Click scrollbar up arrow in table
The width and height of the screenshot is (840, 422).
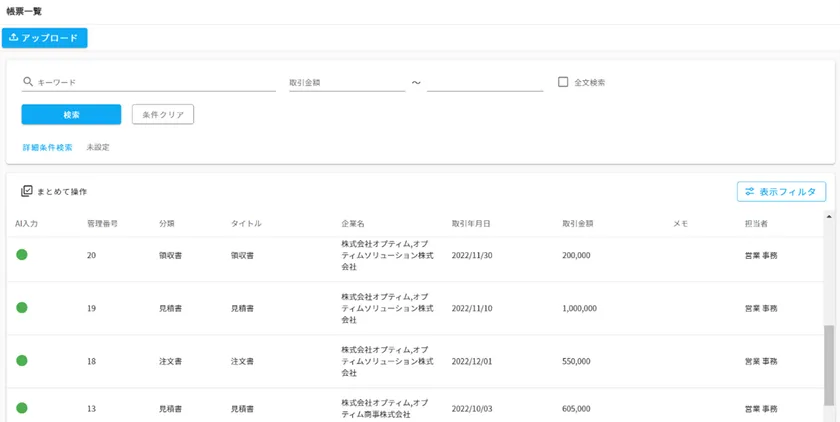click(827, 215)
